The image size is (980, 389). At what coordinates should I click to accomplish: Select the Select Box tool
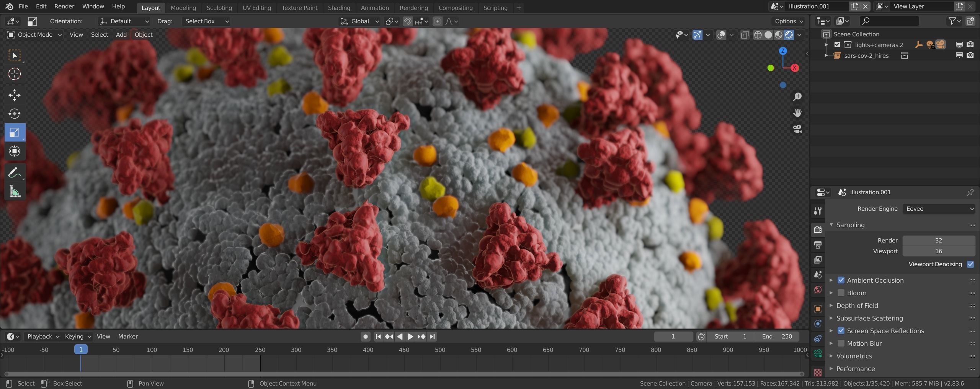[x=15, y=55]
